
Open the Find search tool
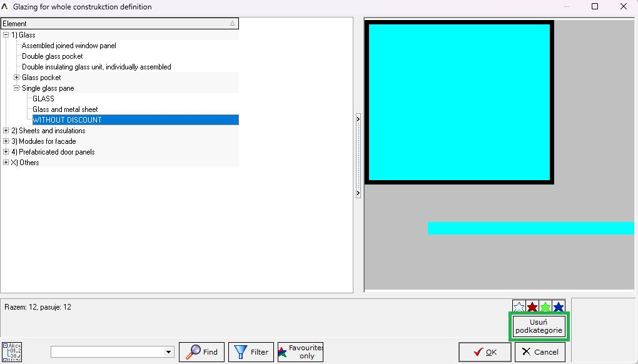point(201,351)
